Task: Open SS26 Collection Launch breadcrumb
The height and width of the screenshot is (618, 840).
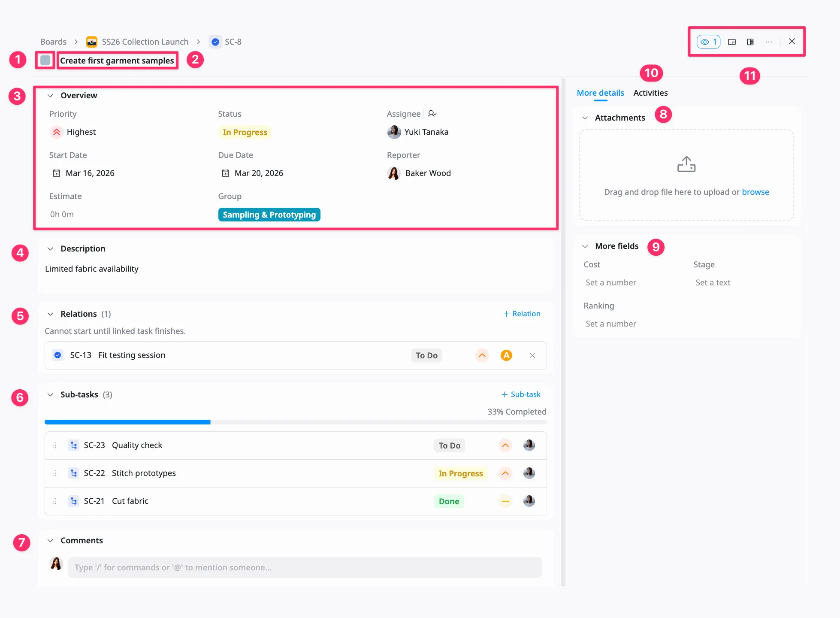Action: coord(145,42)
